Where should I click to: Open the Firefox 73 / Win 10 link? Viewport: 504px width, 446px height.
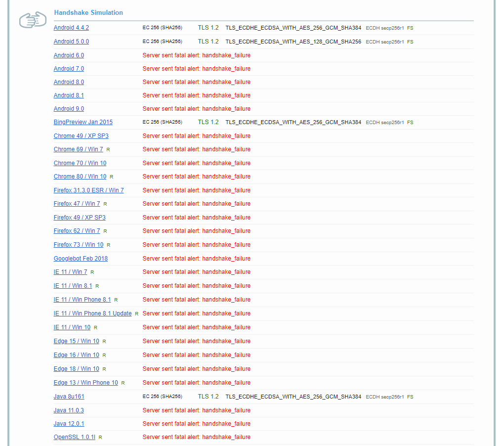coord(79,245)
